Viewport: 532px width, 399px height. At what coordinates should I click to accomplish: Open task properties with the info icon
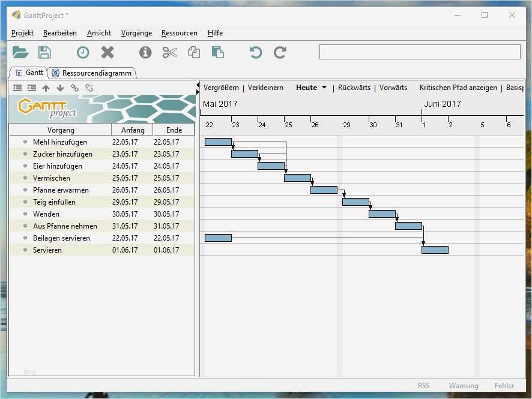point(145,52)
